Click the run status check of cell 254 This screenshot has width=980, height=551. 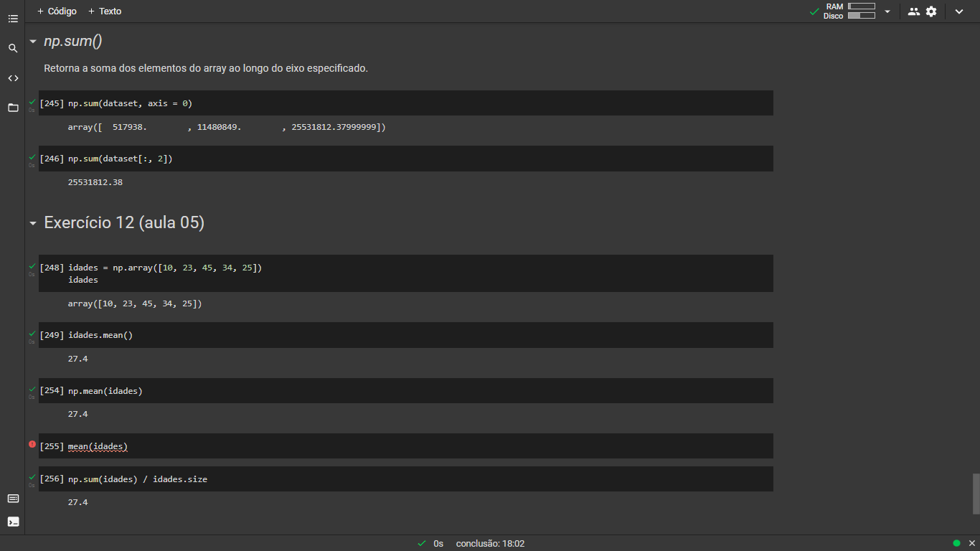32,389
